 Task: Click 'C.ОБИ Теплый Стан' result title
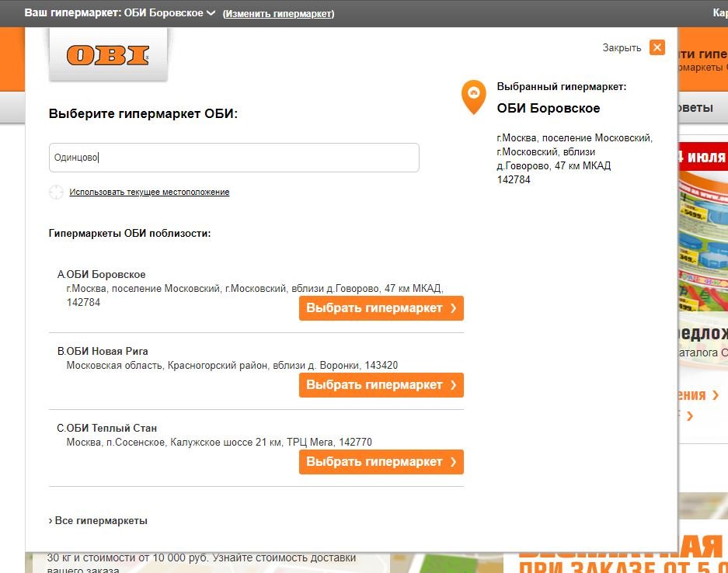coord(106,429)
